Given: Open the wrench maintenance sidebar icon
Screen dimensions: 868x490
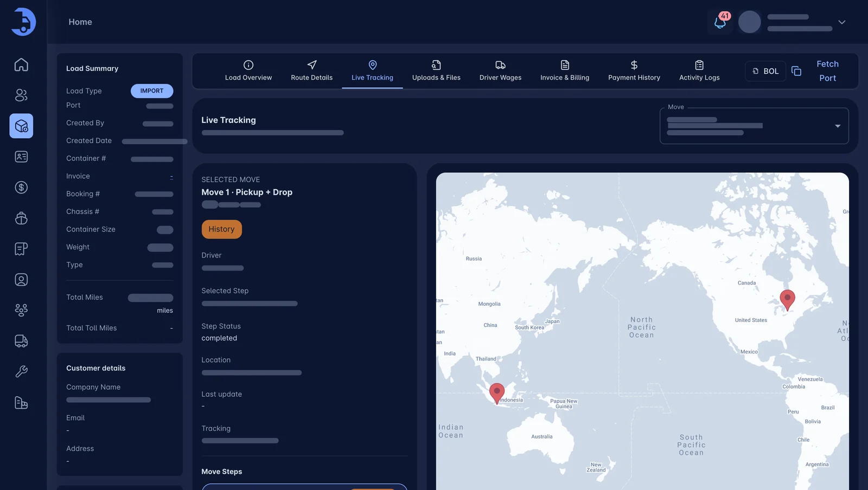Looking at the screenshot, I should coord(21,372).
